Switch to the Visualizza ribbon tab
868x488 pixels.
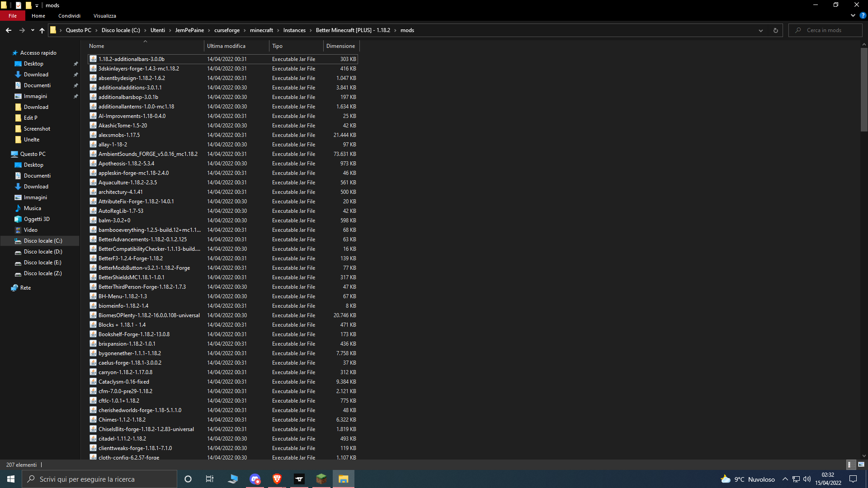pos(104,15)
